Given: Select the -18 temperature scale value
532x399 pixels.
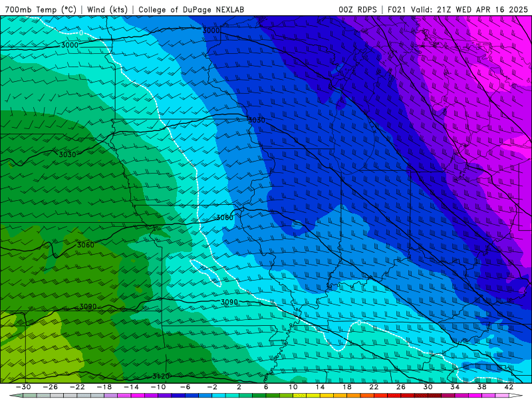Looking at the screenshot, I should pyautogui.click(x=104, y=387).
